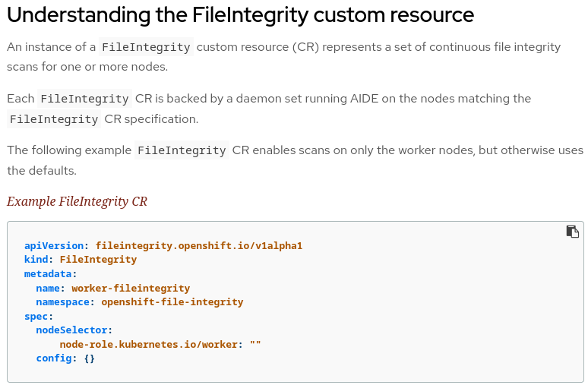Click the "Understanding the FileIntegrity custom resource" heading
The height and width of the screenshot is (385, 588).
[241, 14]
